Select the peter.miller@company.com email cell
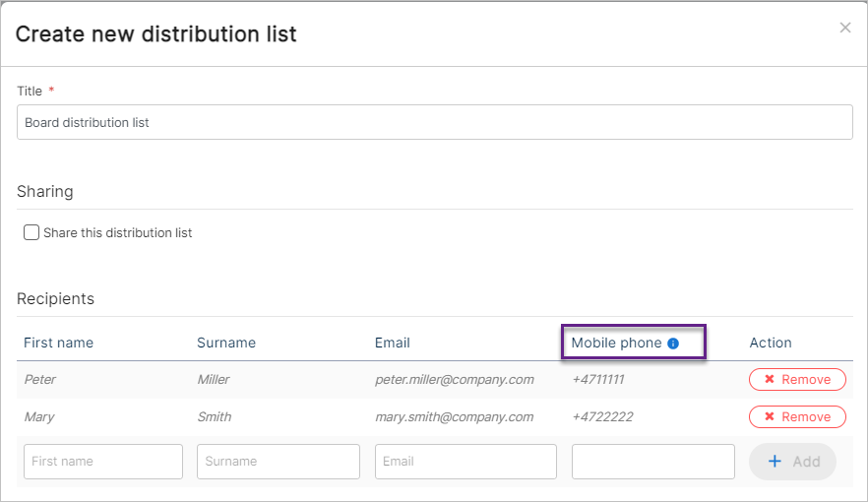 tap(455, 380)
